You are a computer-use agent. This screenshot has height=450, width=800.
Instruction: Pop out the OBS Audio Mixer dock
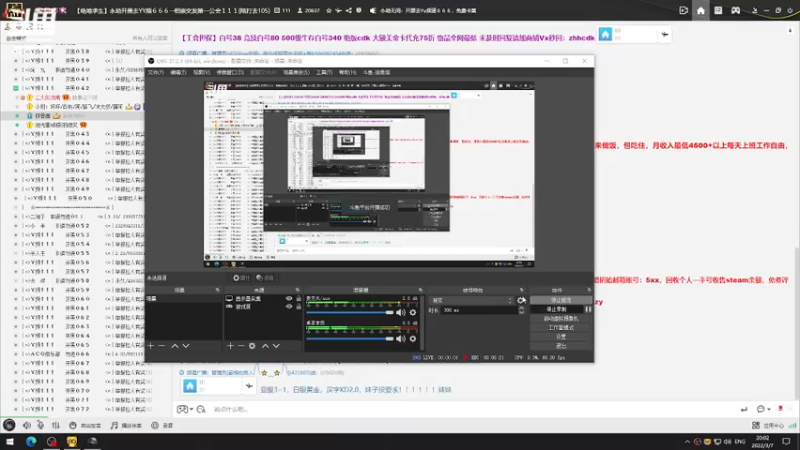click(x=420, y=290)
